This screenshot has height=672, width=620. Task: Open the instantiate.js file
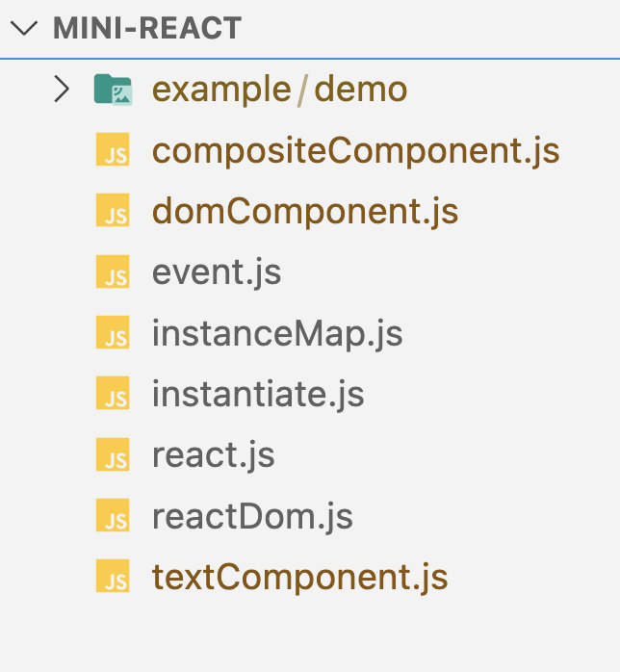258,396
